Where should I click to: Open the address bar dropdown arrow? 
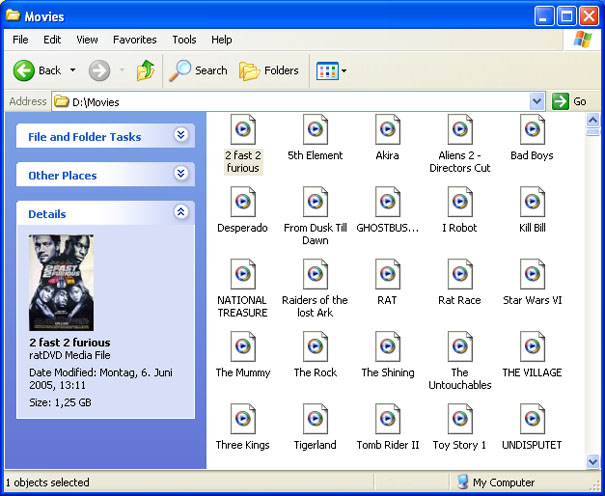coord(537,101)
